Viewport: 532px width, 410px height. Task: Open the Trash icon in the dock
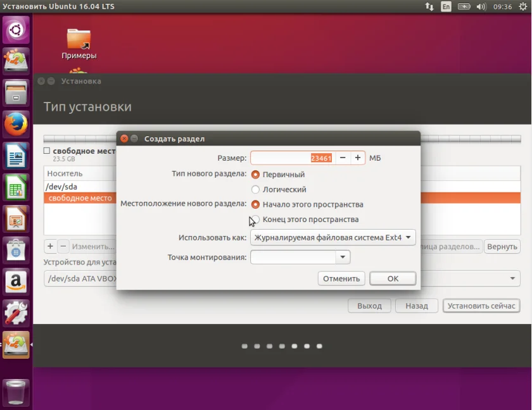[16, 392]
